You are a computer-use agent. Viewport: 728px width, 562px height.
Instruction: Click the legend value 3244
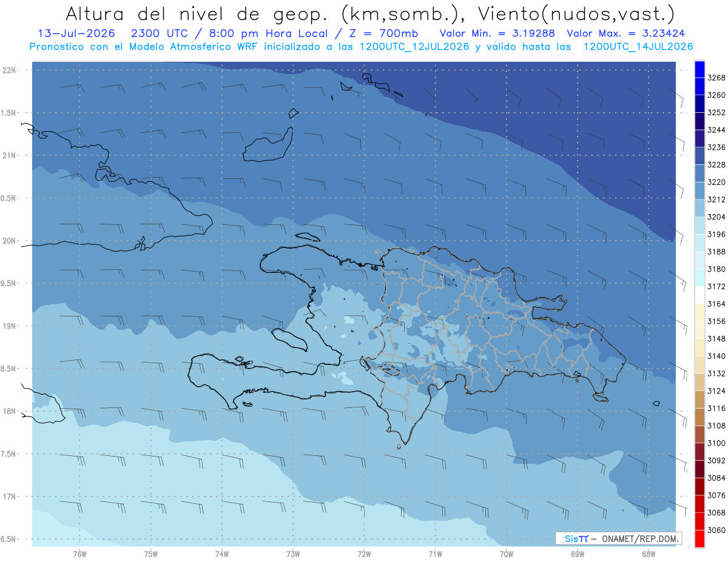click(x=716, y=130)
